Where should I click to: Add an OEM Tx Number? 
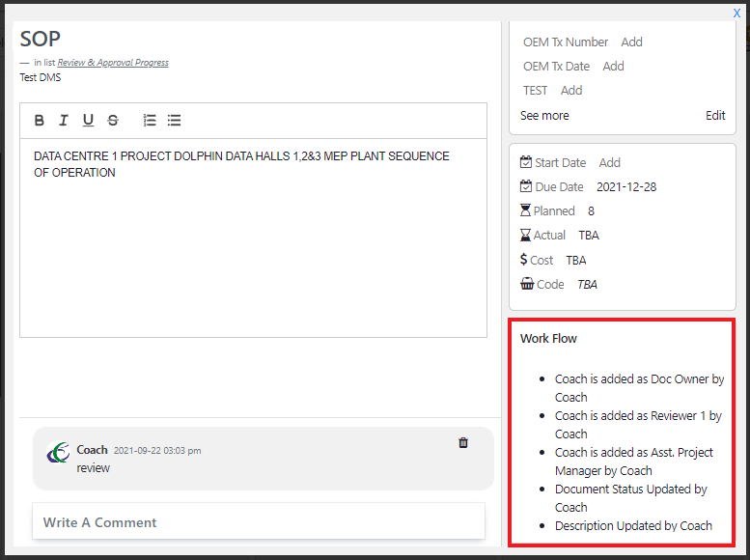[x=631, y=42]
